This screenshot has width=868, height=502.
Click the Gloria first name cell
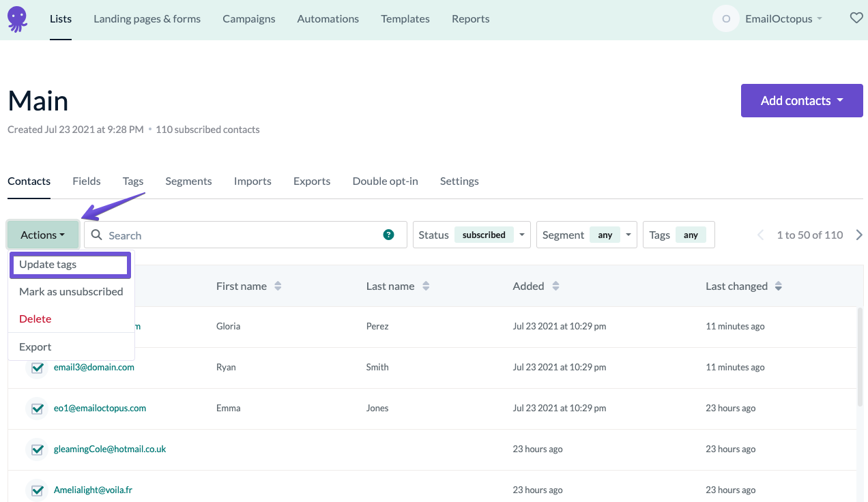[x=229, y=326]
